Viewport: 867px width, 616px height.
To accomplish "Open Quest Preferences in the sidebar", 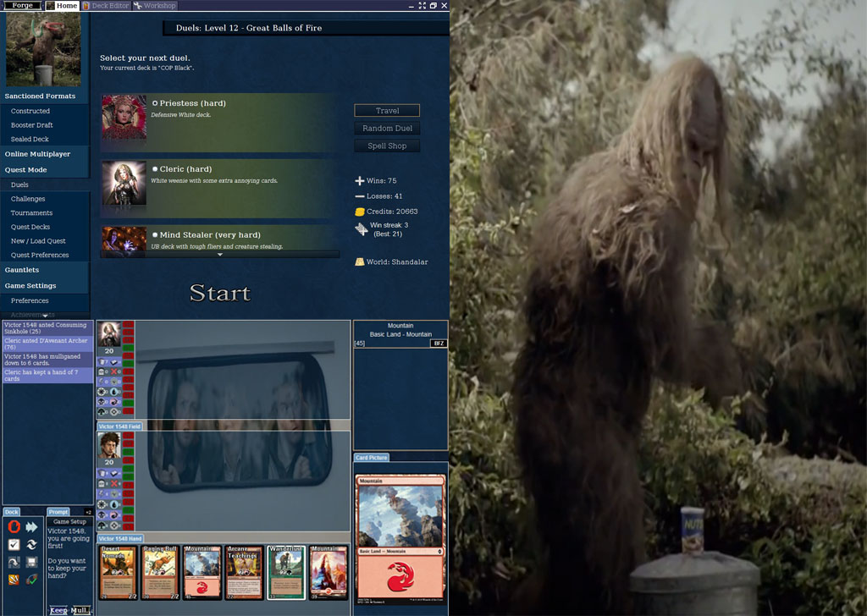I will [40, 255].
